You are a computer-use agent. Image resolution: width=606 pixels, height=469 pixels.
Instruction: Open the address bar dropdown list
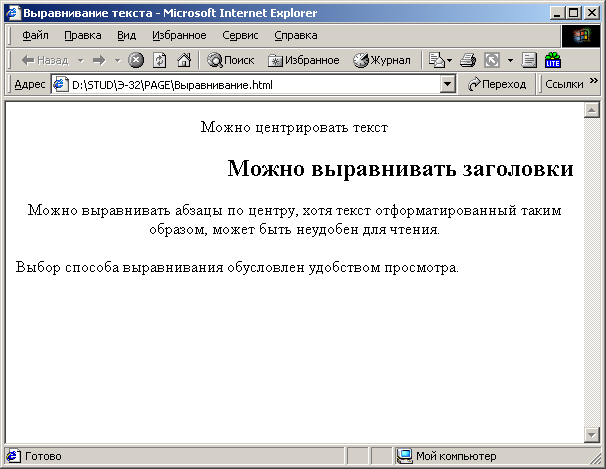click(448, 84)
